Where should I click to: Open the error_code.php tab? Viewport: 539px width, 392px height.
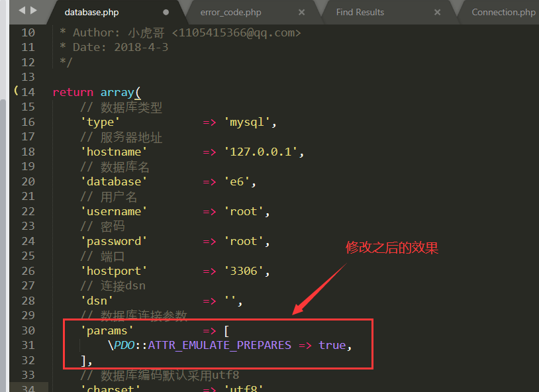pos(230,13)
